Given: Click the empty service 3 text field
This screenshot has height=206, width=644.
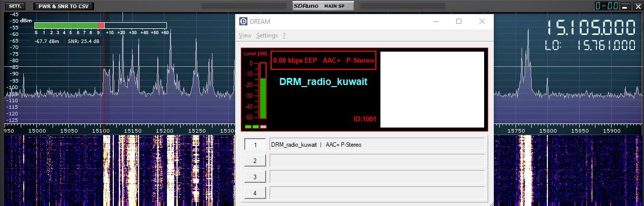Looking at the screenshot, I should [377, 177].
